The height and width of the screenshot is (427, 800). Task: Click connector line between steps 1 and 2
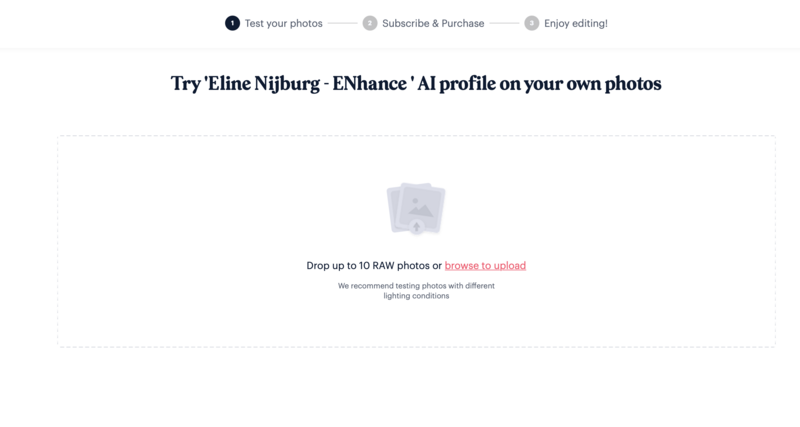(x=342, y=23)
